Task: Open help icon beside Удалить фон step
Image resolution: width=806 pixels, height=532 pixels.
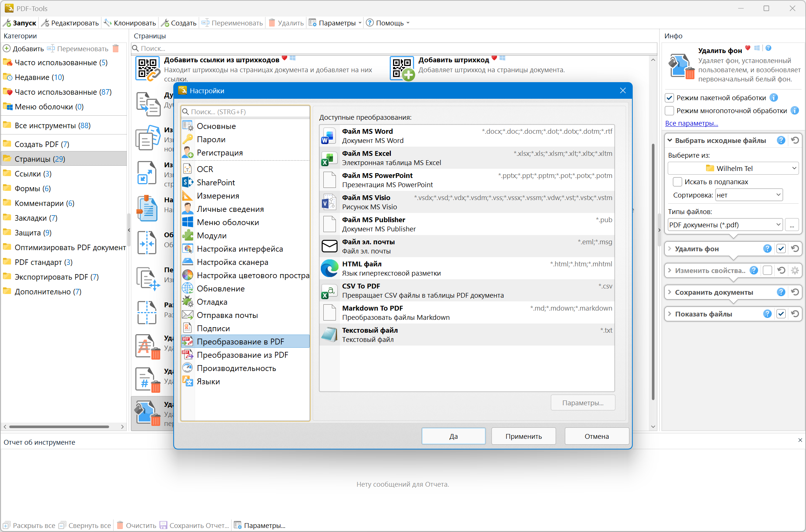Action: 767,249
